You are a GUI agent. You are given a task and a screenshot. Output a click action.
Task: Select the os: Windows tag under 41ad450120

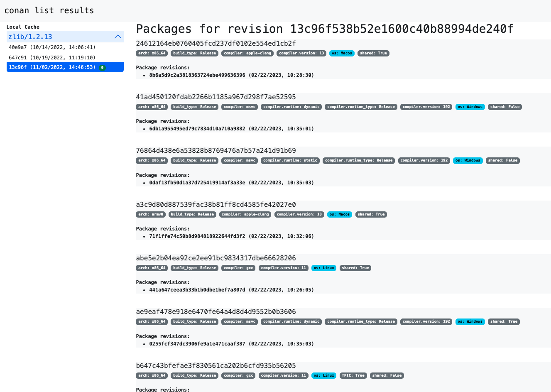tap(470, 107)
